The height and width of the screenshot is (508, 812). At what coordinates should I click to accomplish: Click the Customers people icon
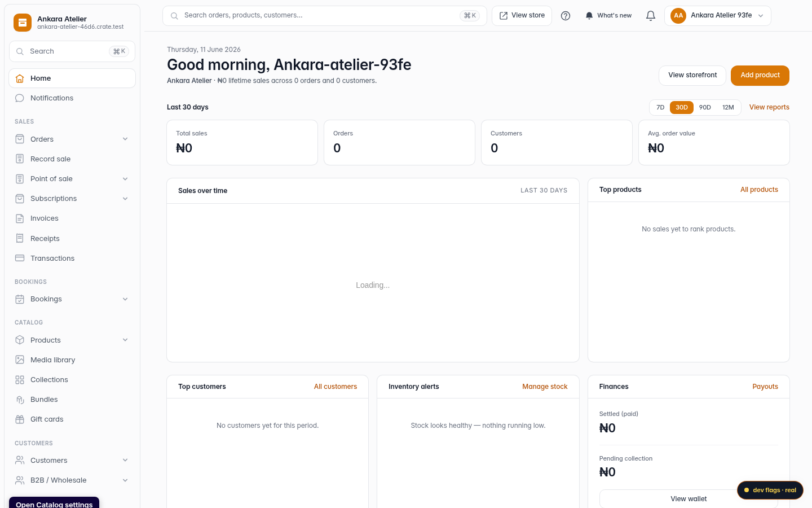tap(20, 460)
